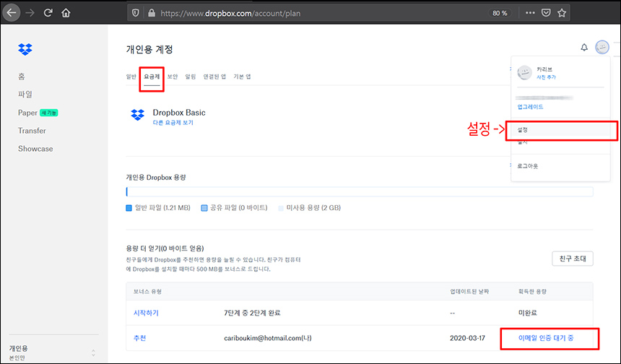621x364 pixels.
Task: Click the cariboukim@hotmail.com(나) cell
Action: 268,338
